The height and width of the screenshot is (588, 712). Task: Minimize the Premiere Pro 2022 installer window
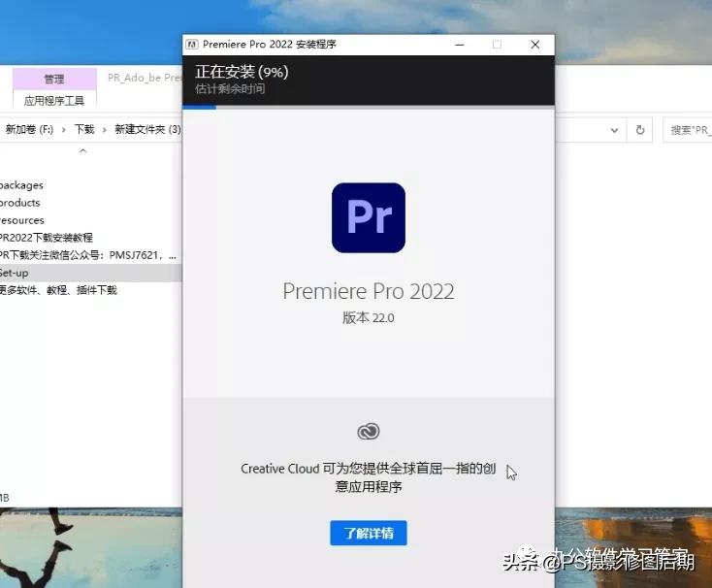(460, 45)
